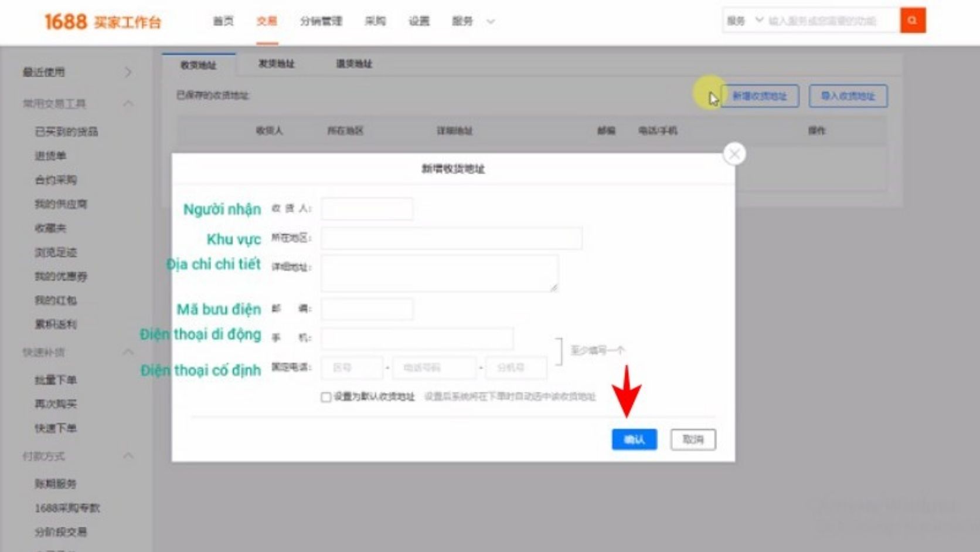Open 已买到的货品 in the sidebar
Viewport: 980px width, 552px height.
tap(66, 131)
